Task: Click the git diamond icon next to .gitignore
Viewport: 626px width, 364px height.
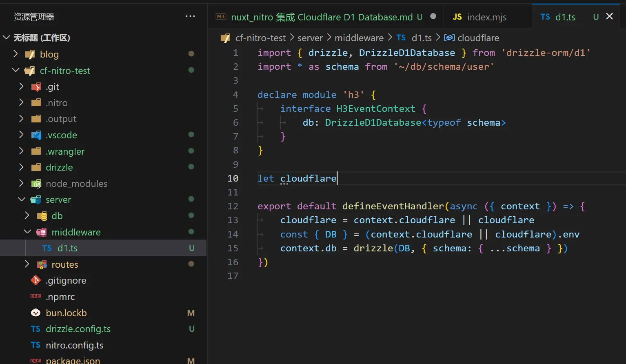Action: pos(36,280)
